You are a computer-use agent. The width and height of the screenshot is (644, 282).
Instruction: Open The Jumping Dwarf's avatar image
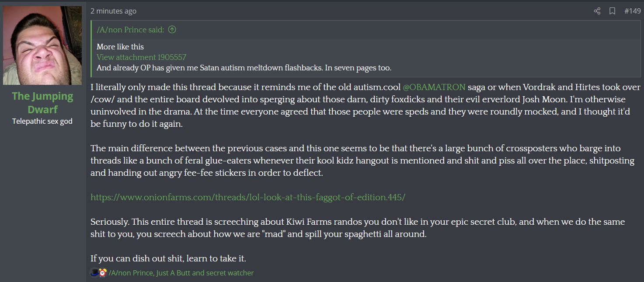pyautogui.click(x=42, y=45)
